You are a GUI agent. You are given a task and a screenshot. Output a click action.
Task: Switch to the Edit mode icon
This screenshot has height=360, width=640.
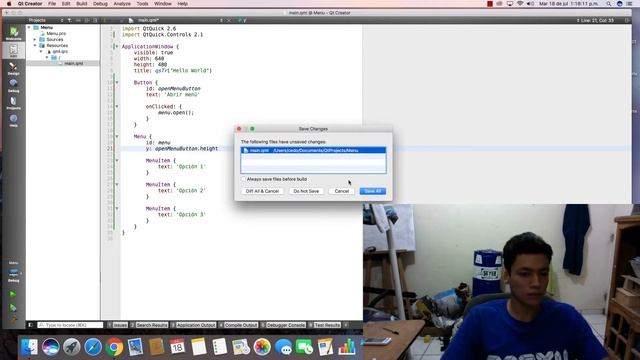[x=13, y=51]
